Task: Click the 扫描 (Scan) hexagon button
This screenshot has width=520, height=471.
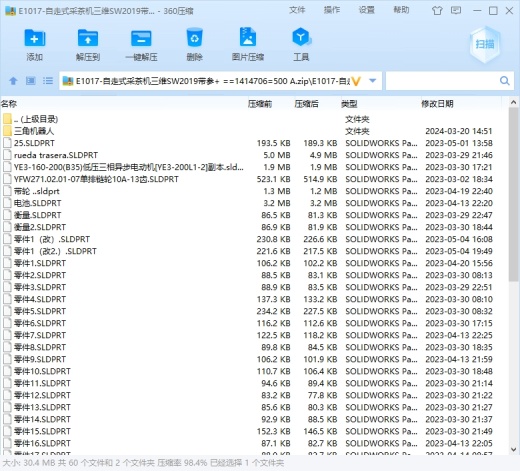Action: (x=485, y=44)
